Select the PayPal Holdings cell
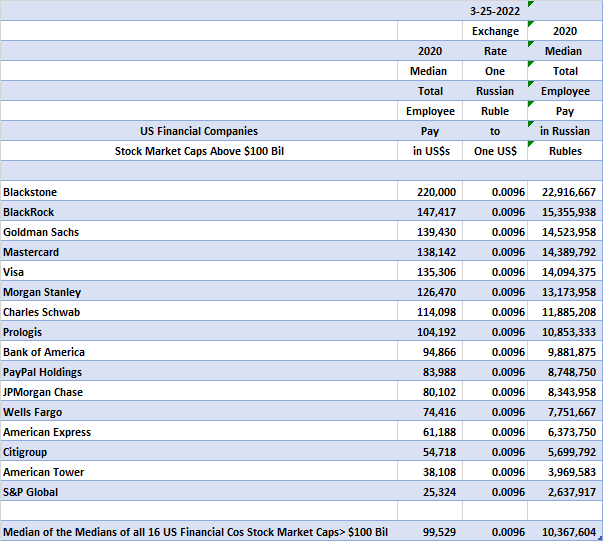The width and height of the screenshot is (603, 541). click(199, 371)
